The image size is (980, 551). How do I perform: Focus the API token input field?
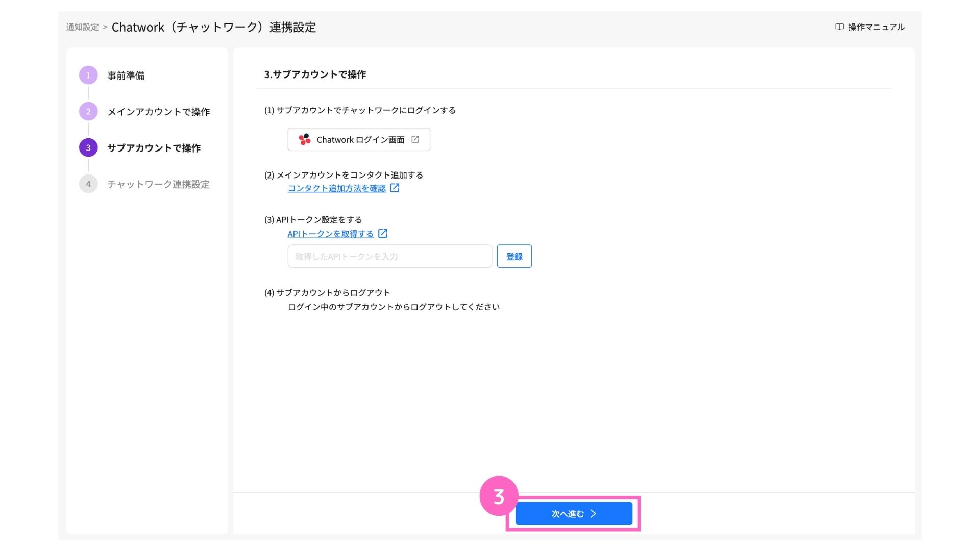(389, 256)
